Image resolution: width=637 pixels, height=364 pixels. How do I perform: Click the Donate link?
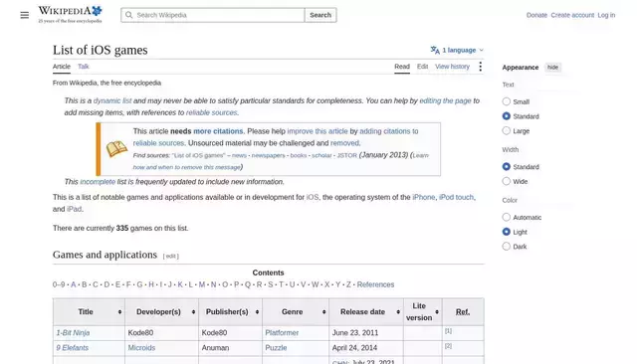536,15
